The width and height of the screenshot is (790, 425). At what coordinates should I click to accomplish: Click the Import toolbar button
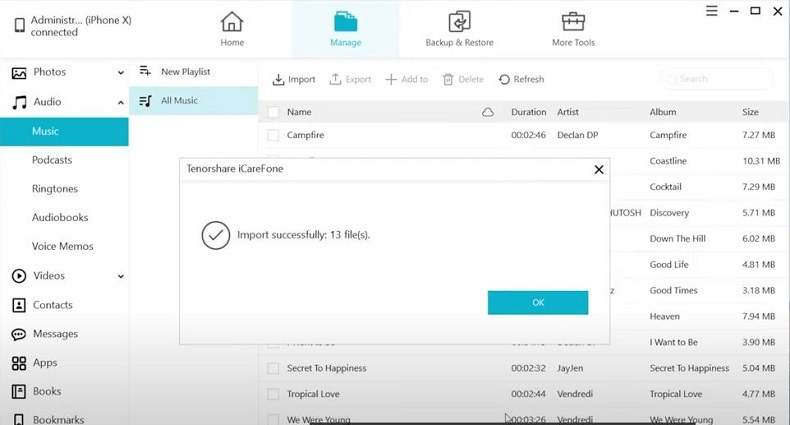(x=294, y=79)
